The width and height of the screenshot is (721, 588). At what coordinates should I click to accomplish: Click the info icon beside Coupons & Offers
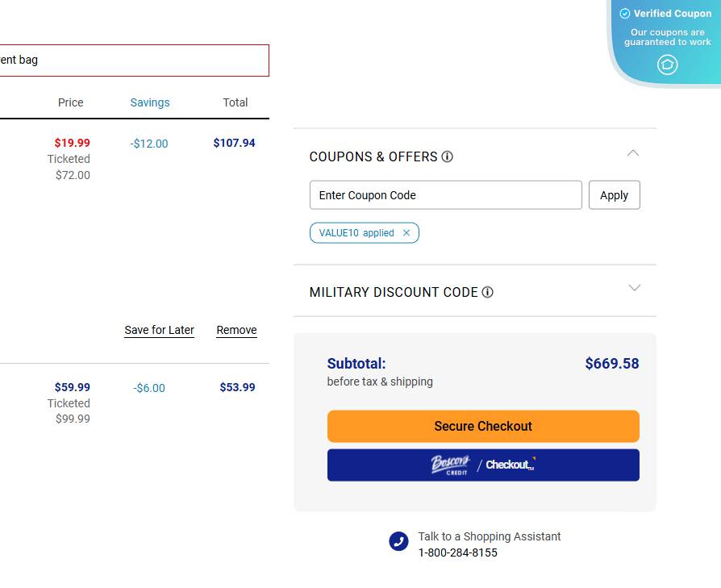tap(448, 156)
